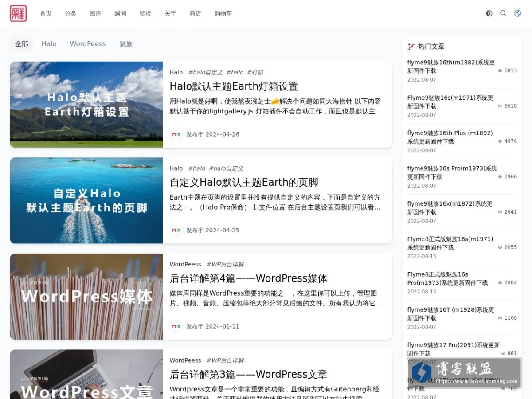Viewport: 532px width, 399px height.
Task: Click the view count eye icon beside 4976
Action: pos(500,141)
